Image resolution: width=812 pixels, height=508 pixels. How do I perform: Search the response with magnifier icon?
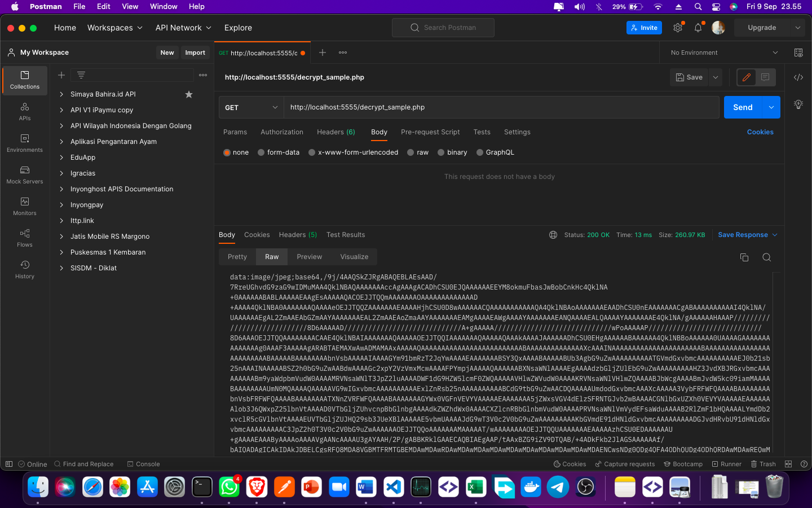767,257
